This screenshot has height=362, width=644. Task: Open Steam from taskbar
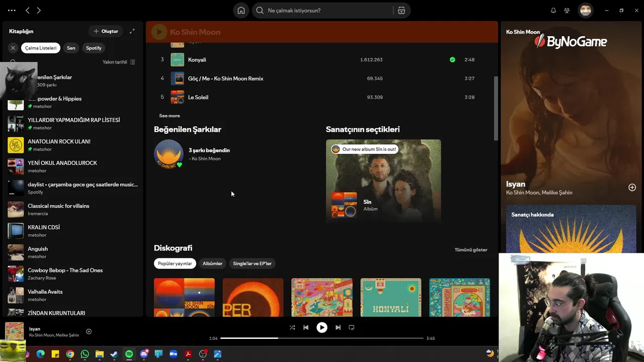coord(114,354)
